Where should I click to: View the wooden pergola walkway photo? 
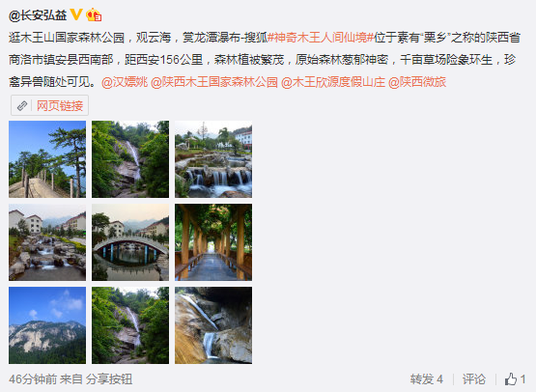click(x=213, y=242)
